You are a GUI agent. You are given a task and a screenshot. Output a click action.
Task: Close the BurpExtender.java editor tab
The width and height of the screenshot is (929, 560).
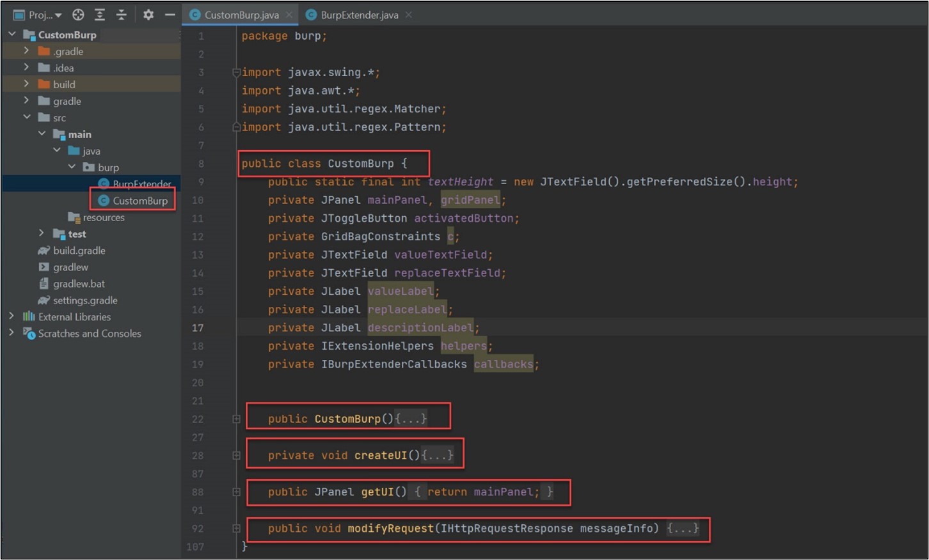(409, 15)
